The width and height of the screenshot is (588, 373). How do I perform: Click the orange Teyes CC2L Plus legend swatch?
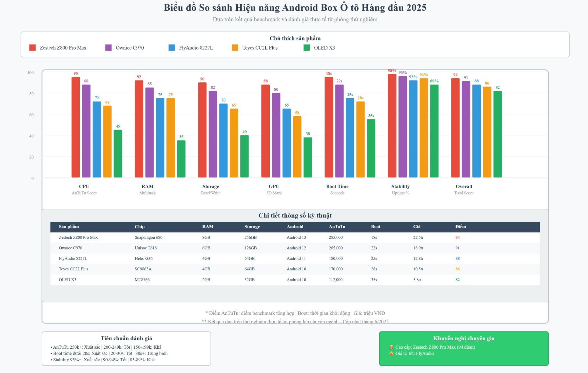point(235,47)
